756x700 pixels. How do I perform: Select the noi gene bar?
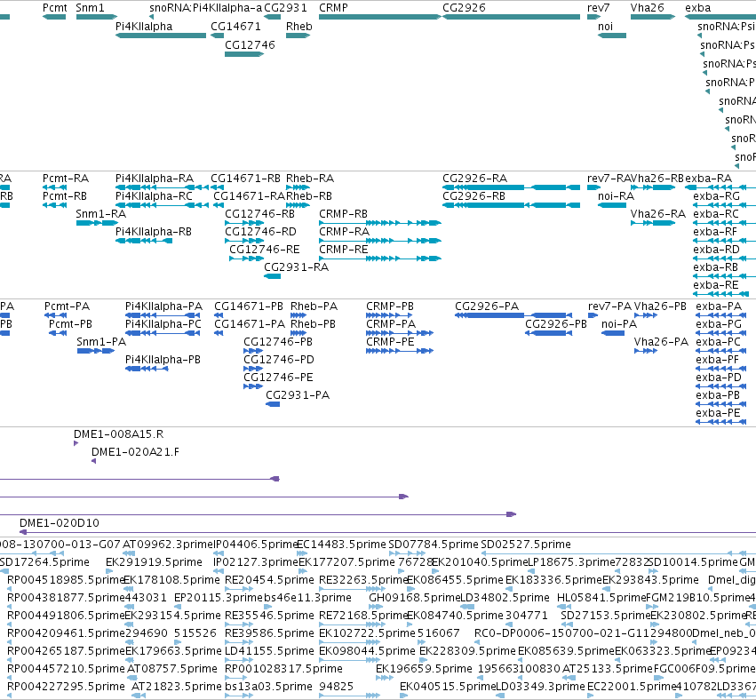[612, 36]
